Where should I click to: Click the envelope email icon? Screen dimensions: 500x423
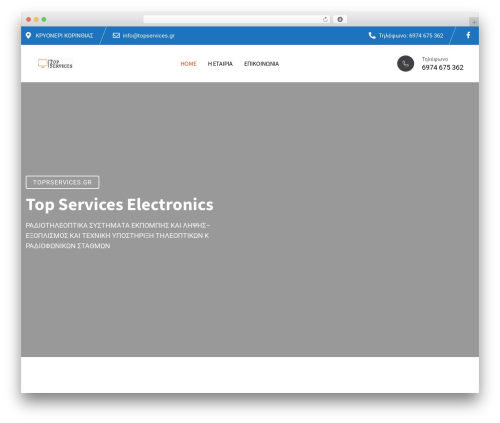pos(116,35)
